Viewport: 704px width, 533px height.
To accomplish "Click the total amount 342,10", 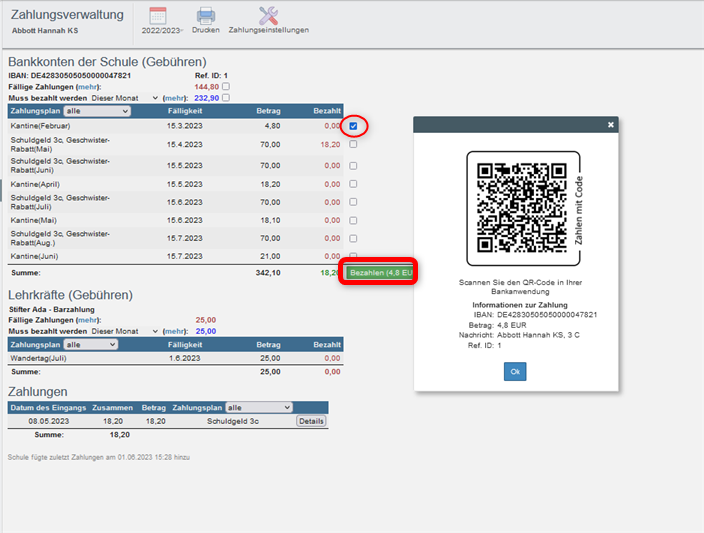I will [x=268, y=273].
